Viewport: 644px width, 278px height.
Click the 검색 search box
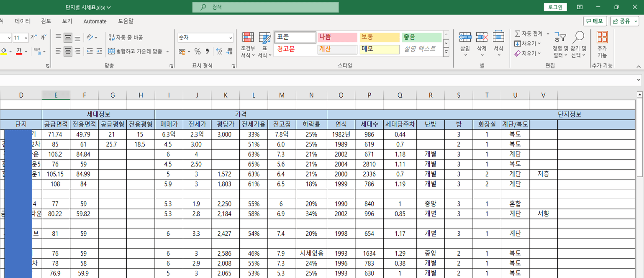[266, 7]
